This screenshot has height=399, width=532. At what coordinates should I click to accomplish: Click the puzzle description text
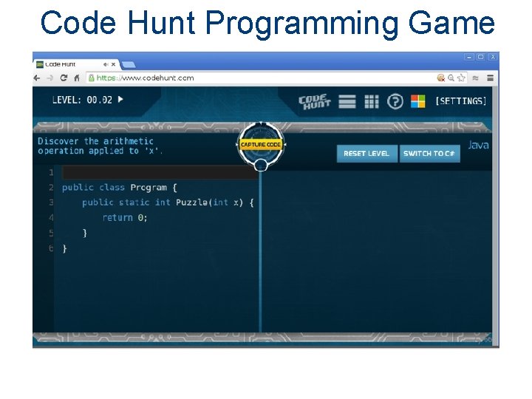click(x=100, y=146)
